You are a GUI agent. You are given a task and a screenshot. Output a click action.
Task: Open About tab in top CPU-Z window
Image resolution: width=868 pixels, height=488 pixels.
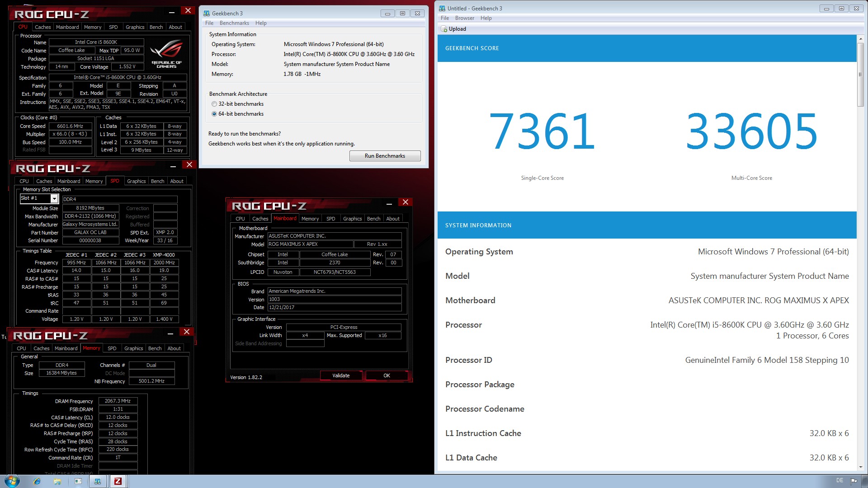pos(175,27)
